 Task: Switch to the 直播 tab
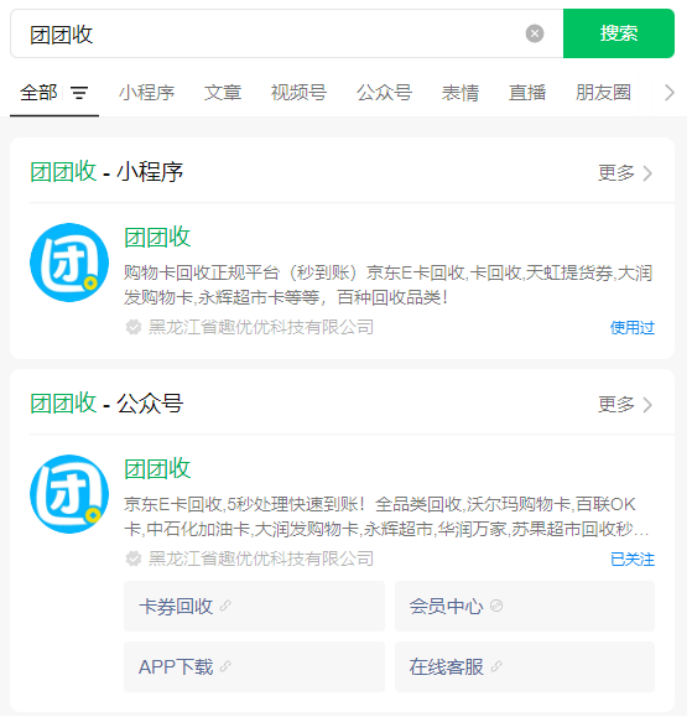pos(527,92)
